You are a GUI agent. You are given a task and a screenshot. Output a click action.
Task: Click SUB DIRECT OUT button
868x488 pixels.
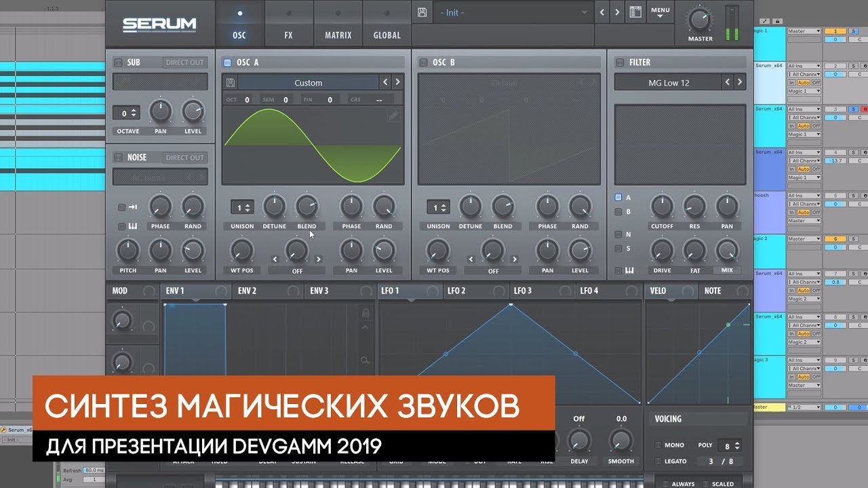pos(185,62)
